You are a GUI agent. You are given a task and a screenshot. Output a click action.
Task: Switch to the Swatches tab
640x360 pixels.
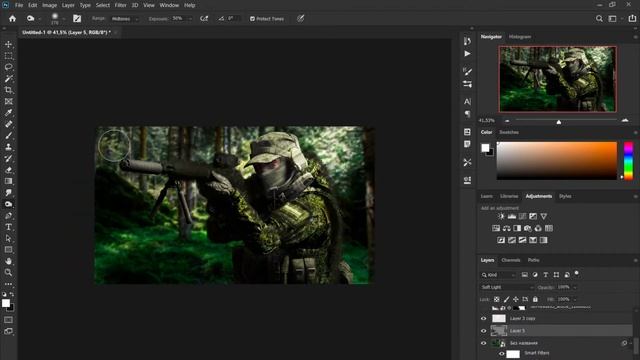509,132
